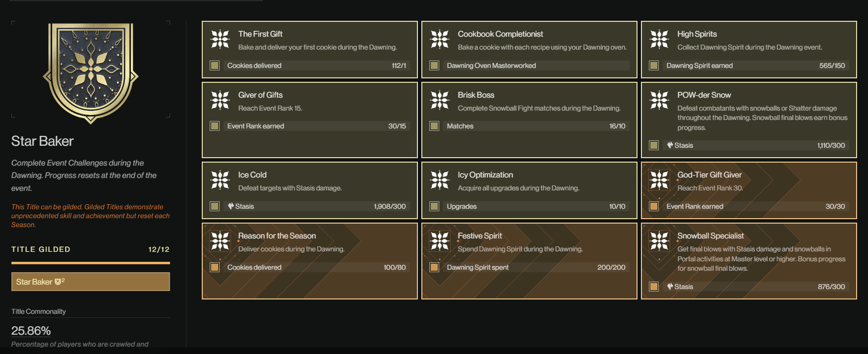Viewport: 868px width, 354px height.
Task: Click the snowflake icon beside Brisk Boss
Action: (440, 100)
